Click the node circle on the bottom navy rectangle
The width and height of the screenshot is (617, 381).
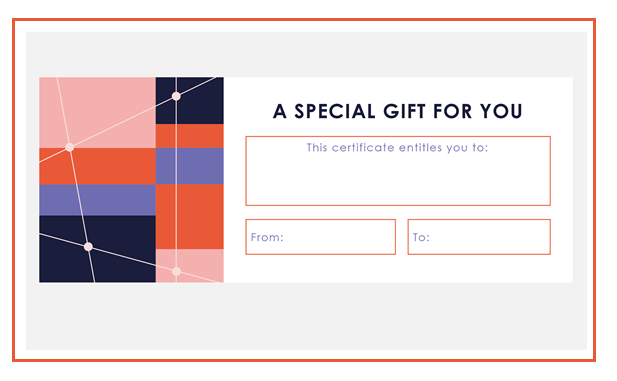click(89, 247)
